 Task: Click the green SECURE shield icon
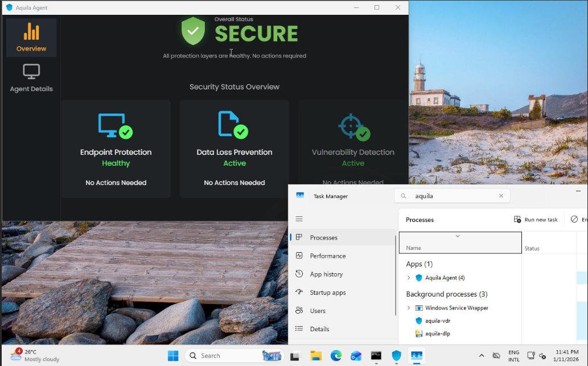[193, 31]
